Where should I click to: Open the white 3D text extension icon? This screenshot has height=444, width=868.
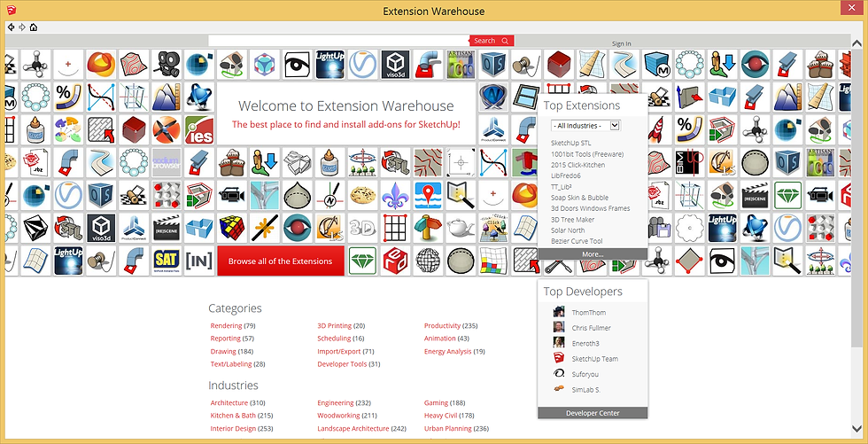362,228
